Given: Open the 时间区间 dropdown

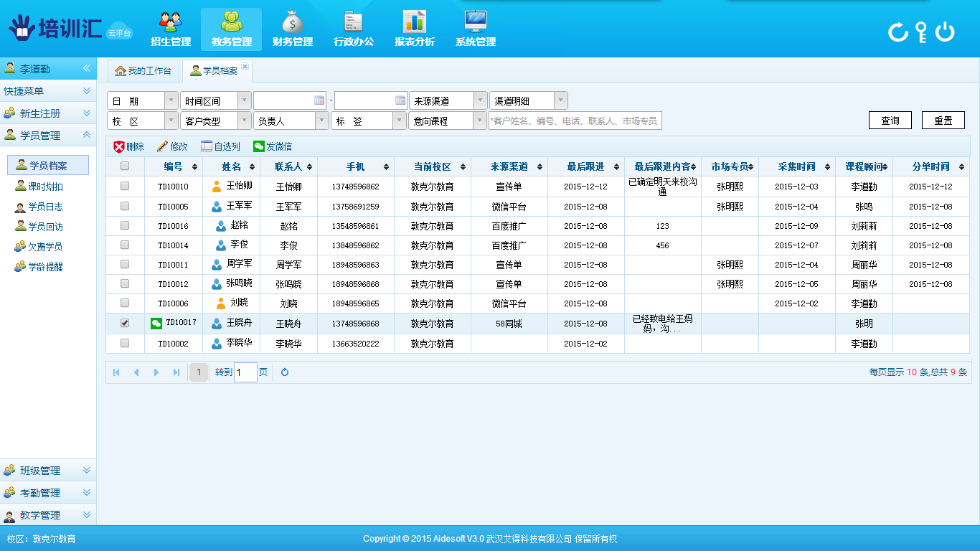Looking at the screenshot, I should click(215, 100).
